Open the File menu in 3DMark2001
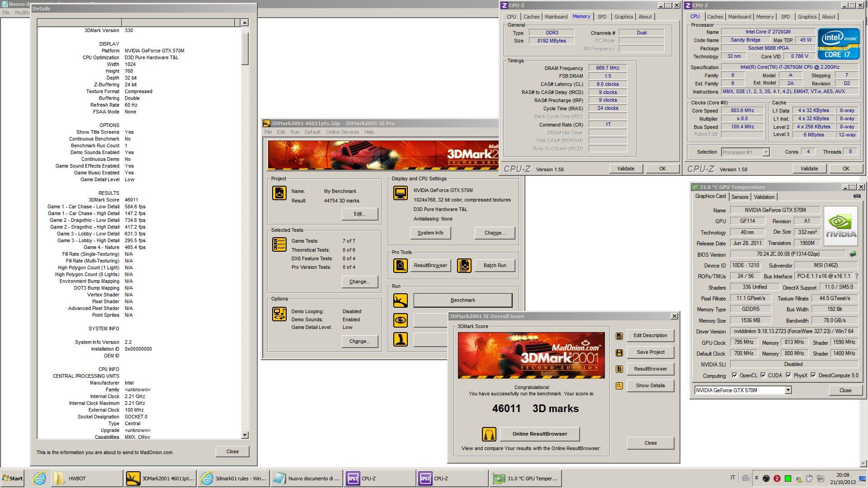Viewport: 868px width, 488px height. pyautogui.click(x=268, y=132)
